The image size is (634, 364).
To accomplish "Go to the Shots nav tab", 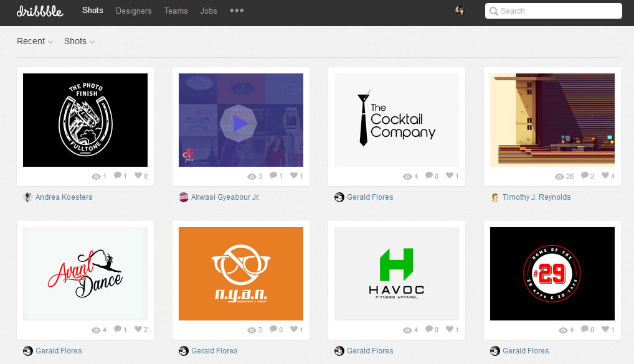I will coord(93,11).
